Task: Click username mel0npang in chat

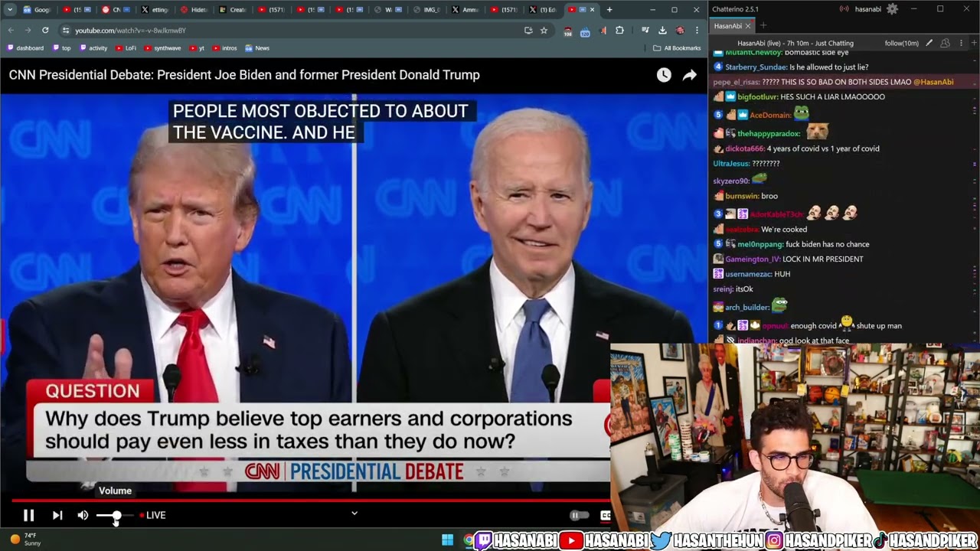Action: pyautogui.click(x=760, y=244)
